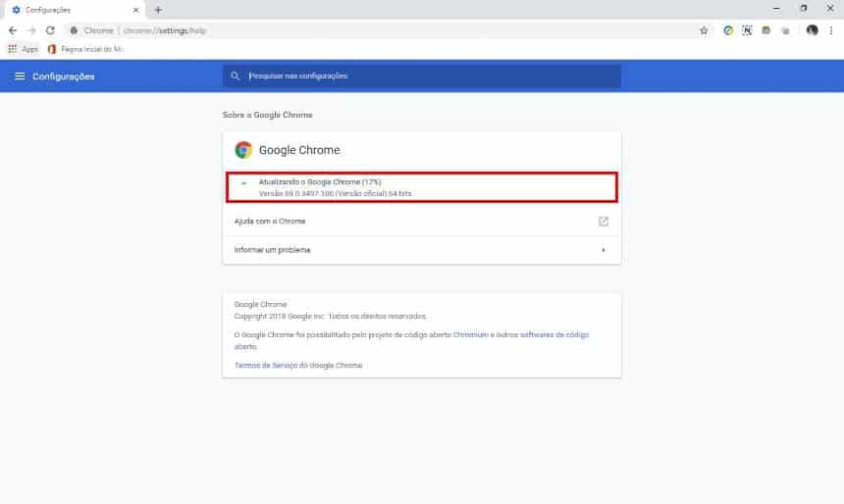Viewport: 844px width, 504px height.
Task: Bookmark this page with the star icon
Action: (704, 30)
